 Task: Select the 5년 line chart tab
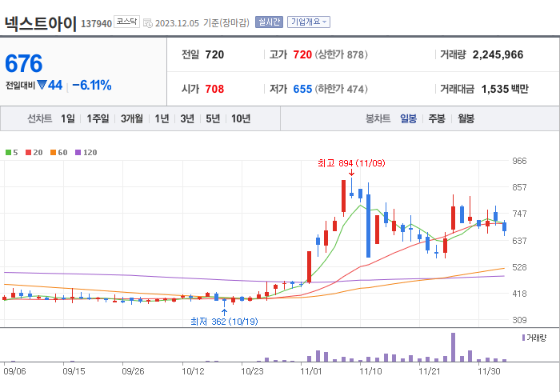[213, 118]
